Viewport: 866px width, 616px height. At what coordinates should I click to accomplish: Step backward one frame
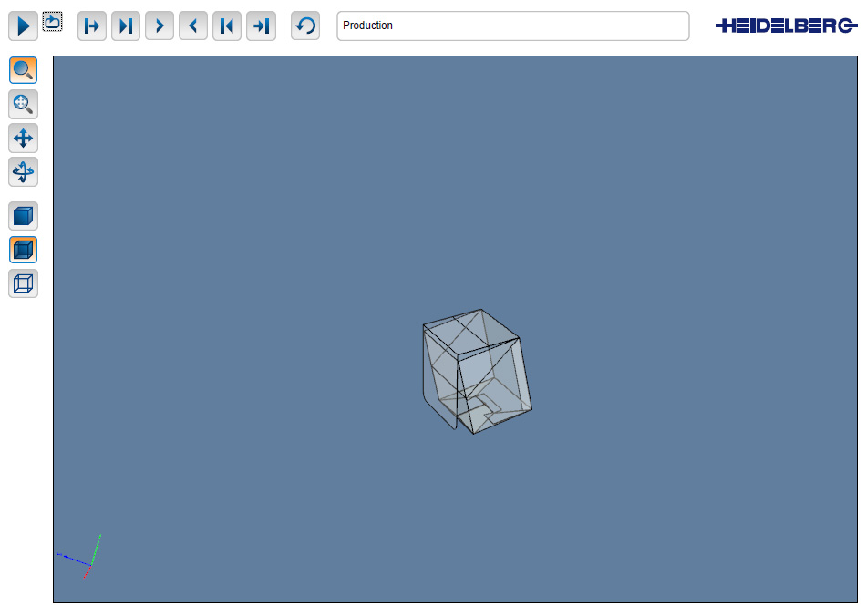point(193,26)
